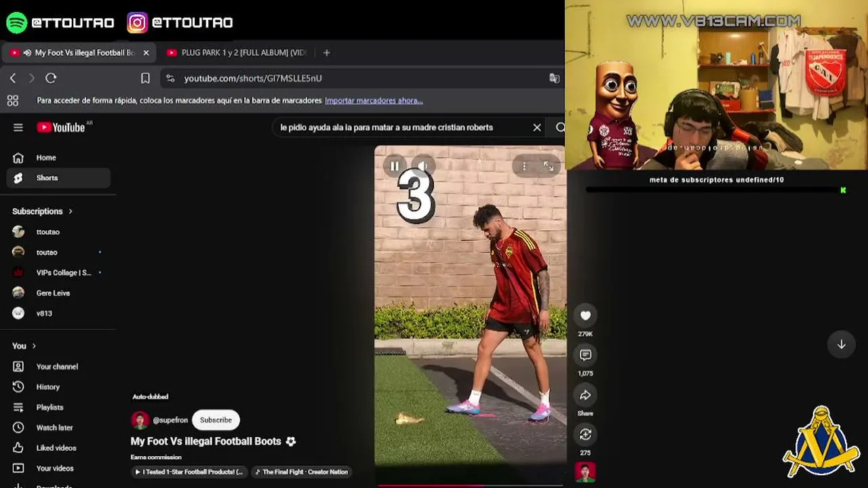Open site information icon in address bar
This screenshot has height=488, width=868.
pos(170,79)
